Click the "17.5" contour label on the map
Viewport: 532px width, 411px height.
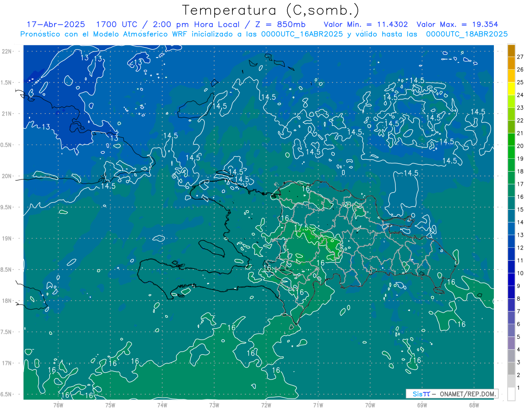tap(301, 227)
